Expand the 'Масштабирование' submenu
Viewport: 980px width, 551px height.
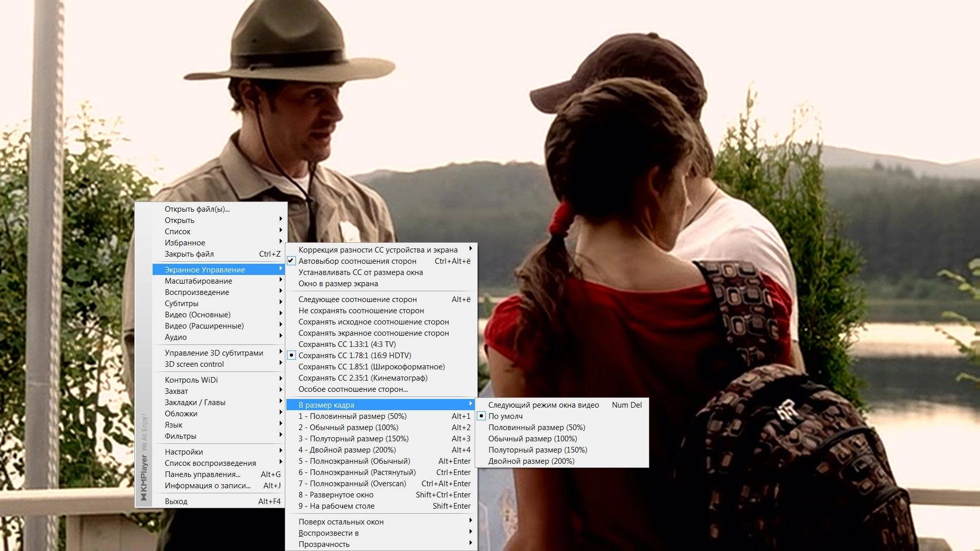click(218, 281)
